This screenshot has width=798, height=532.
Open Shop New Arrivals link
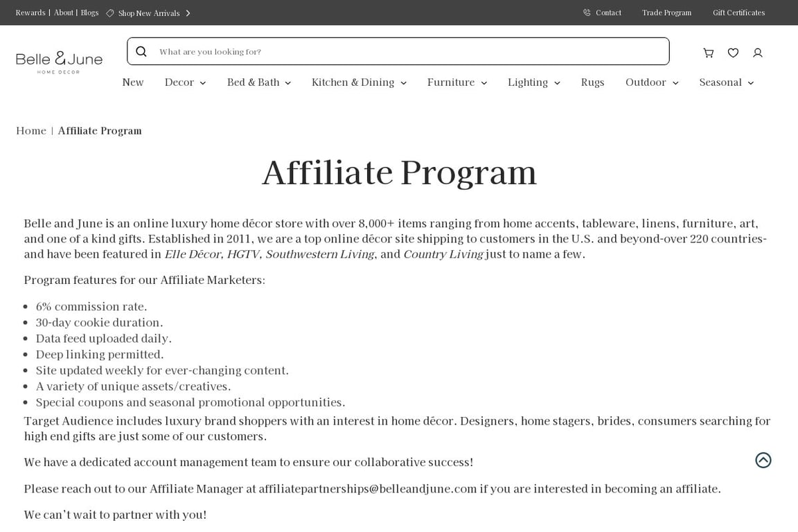pos(149,13)
